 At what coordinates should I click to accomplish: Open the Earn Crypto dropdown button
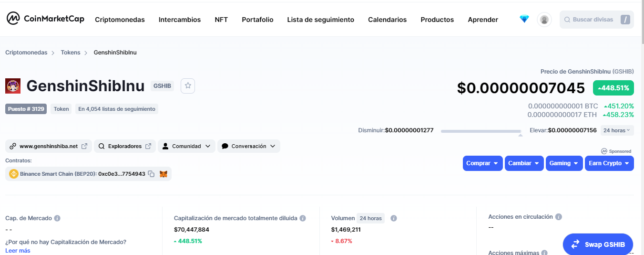[x=609, y=163]
